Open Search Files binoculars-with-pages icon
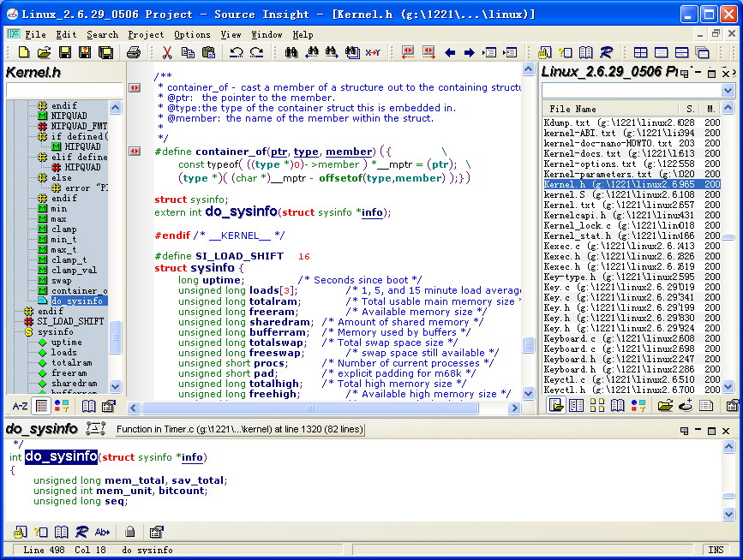743x560 pixels. pyautogui.click(x=352, y=52)
